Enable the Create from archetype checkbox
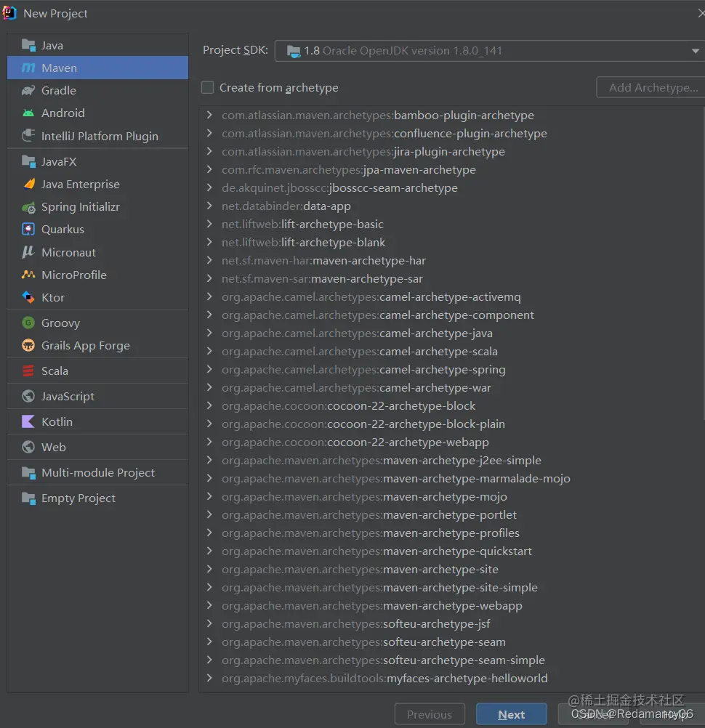The image size is (705, 728). 208,87
